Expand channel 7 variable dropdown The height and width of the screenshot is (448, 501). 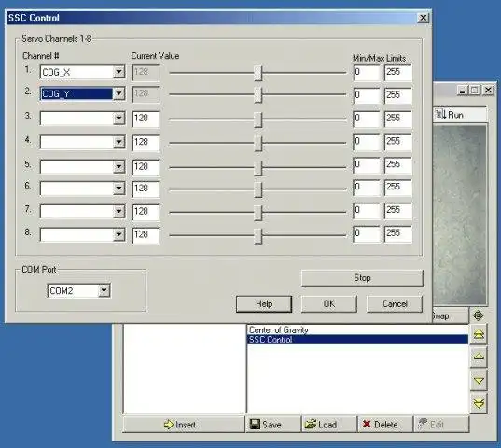[x=118, y=211]
